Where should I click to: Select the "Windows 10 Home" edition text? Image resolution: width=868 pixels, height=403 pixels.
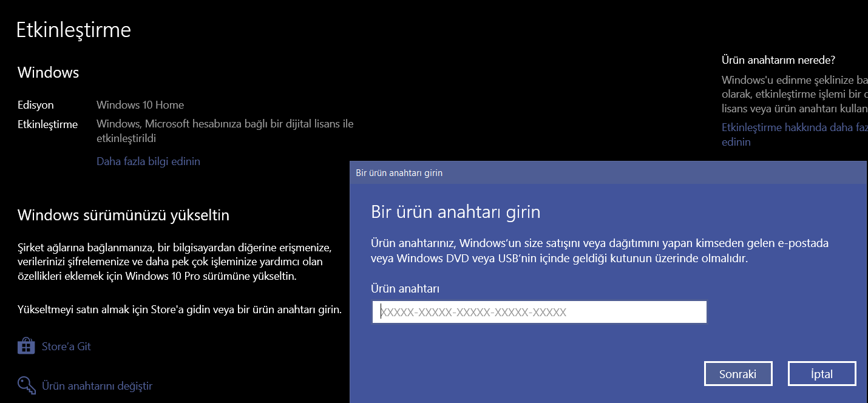point(140,105)
